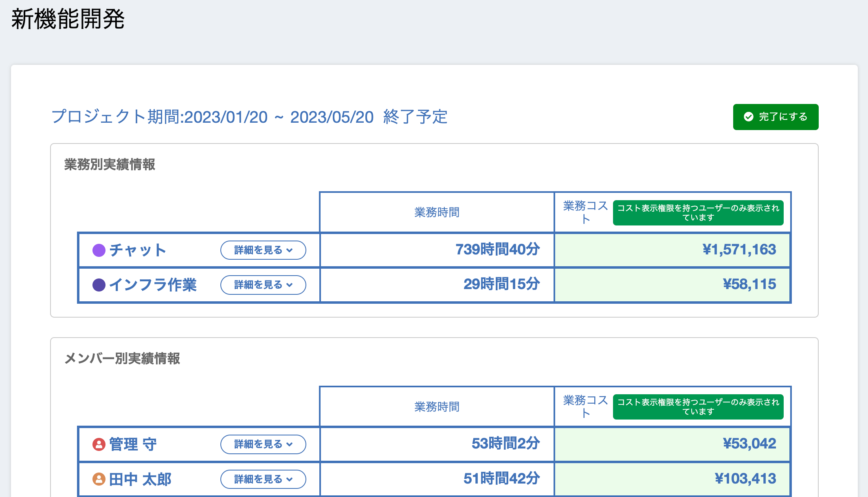The image size is (868, 497).
Task: Click the ¥1,571,163 cost cell
Action: 739,250
